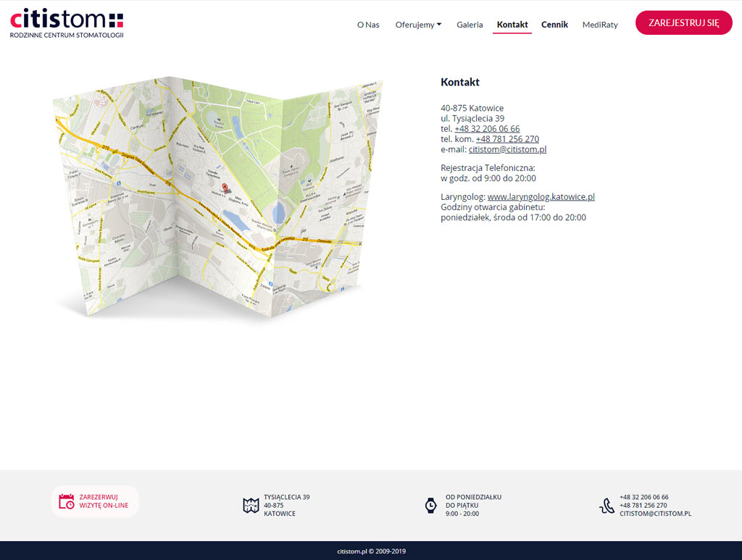Click the red location pin on map
Viewport: 742px width, 560px height.
click(225, 188)
